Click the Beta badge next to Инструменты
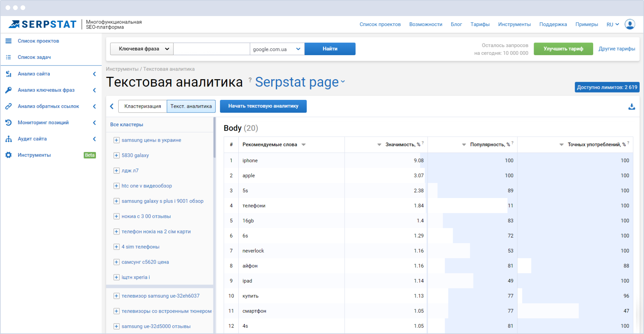 pyautogui.click(x=90, y=155)
